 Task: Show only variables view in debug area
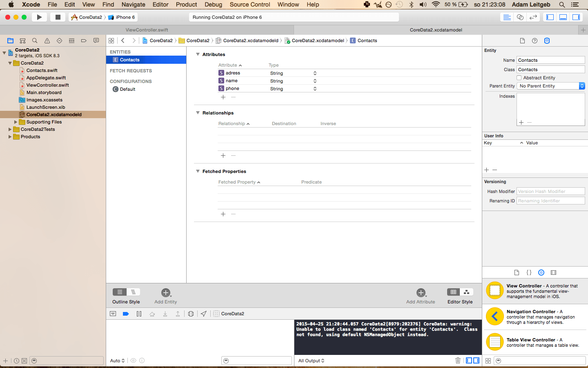[x=469, y=360]
